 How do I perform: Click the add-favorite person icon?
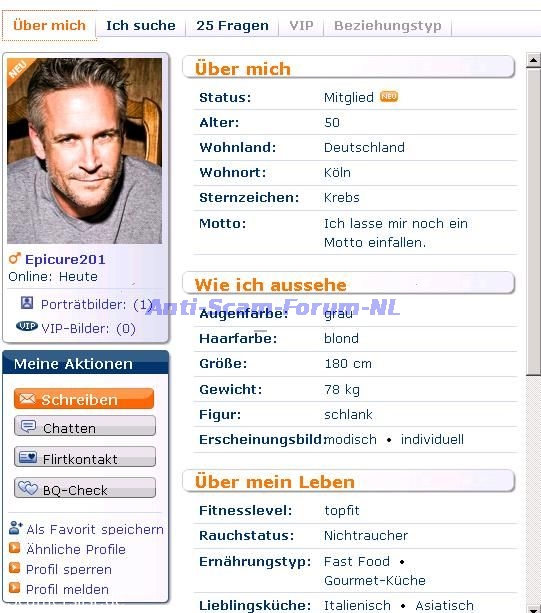(15, 528)
